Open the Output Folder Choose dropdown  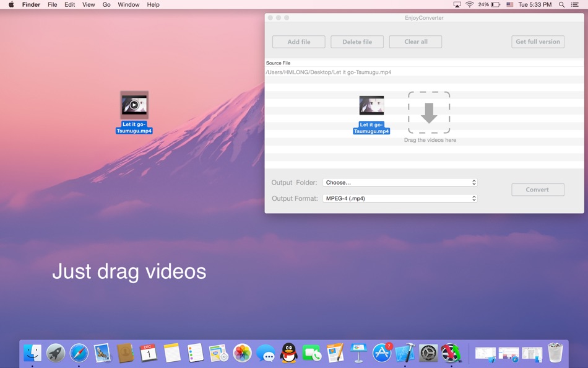[x=400, y=182]
